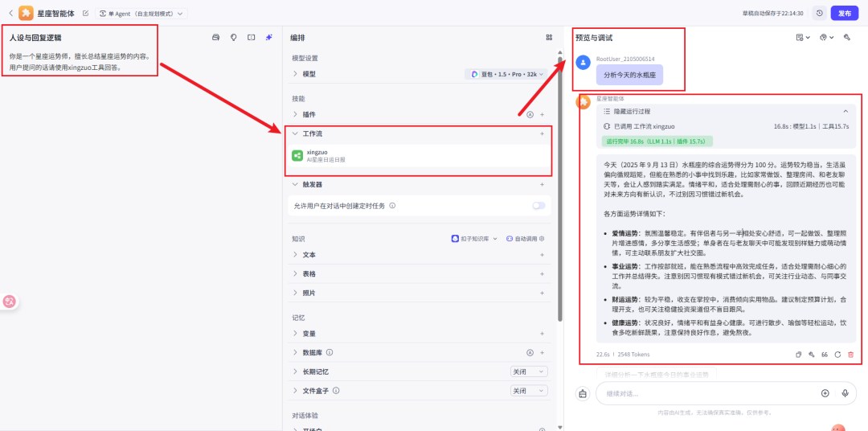Screen dimensions: 868x431
Task: Copy the reply with the copy icon
Action: pyautogui.click(x=798, y=355)
